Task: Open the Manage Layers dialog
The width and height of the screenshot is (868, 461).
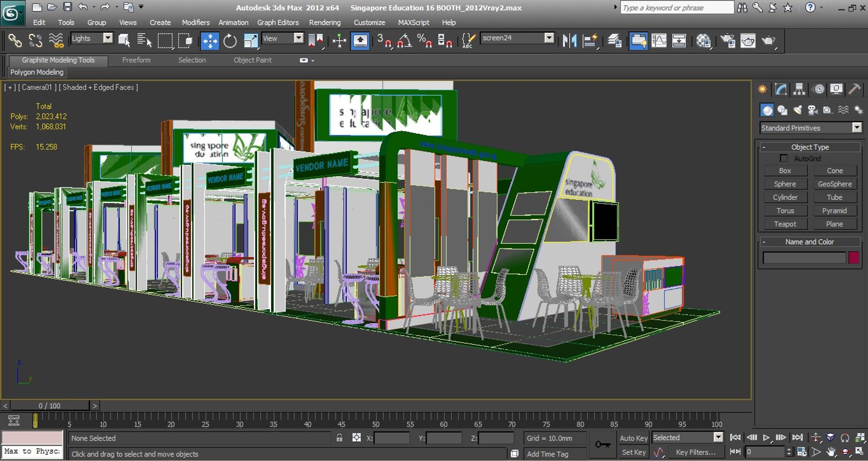Action: coord(614,41)
